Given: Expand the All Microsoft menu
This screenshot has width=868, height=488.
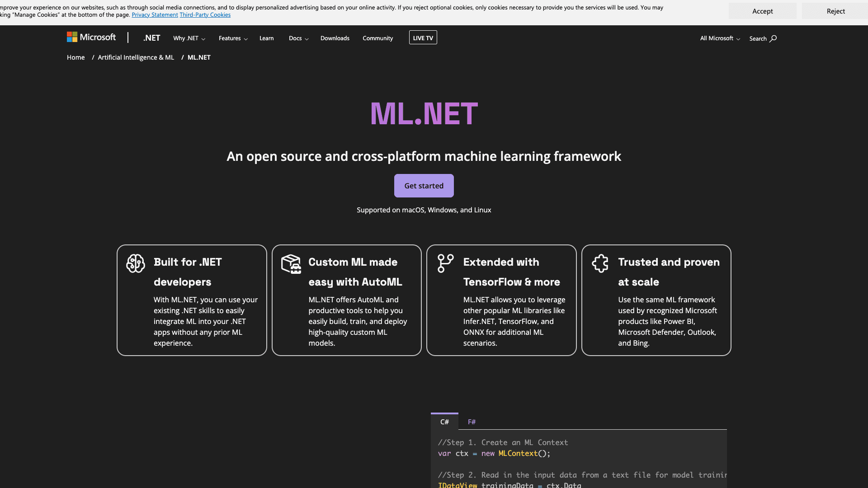Looking at the screenshot, I should coord(719,38).
